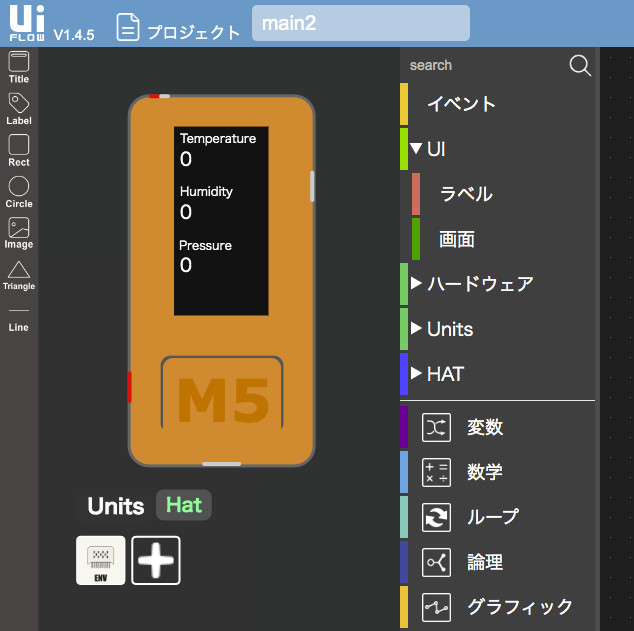This screenshot has height=631, width=634.
Task: Click the search magnifier icon
Action: 580,65
